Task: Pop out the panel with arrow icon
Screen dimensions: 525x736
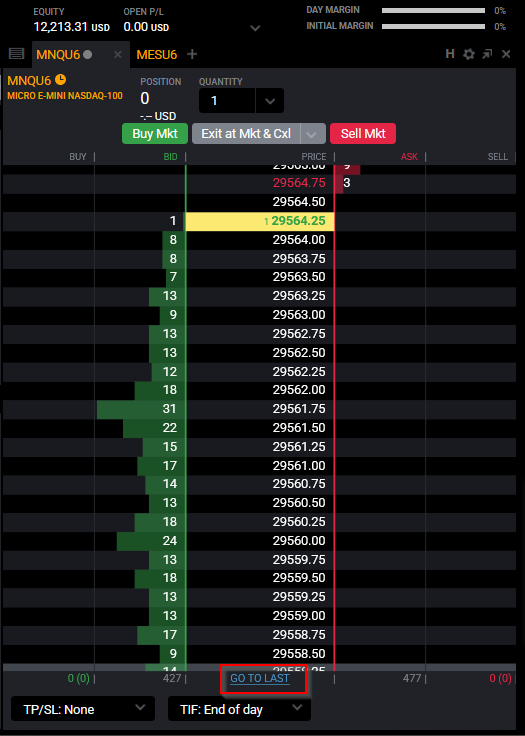Action: 487,54
